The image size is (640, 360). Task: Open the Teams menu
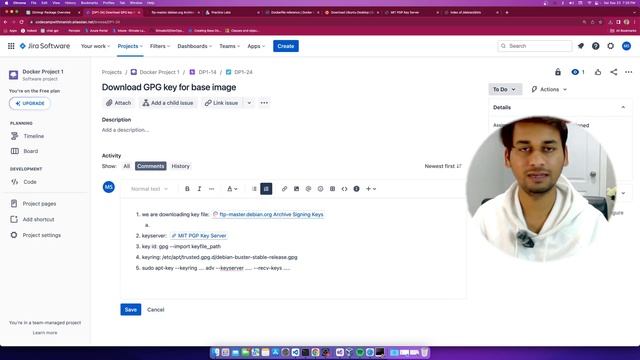(x=229, y=46)
